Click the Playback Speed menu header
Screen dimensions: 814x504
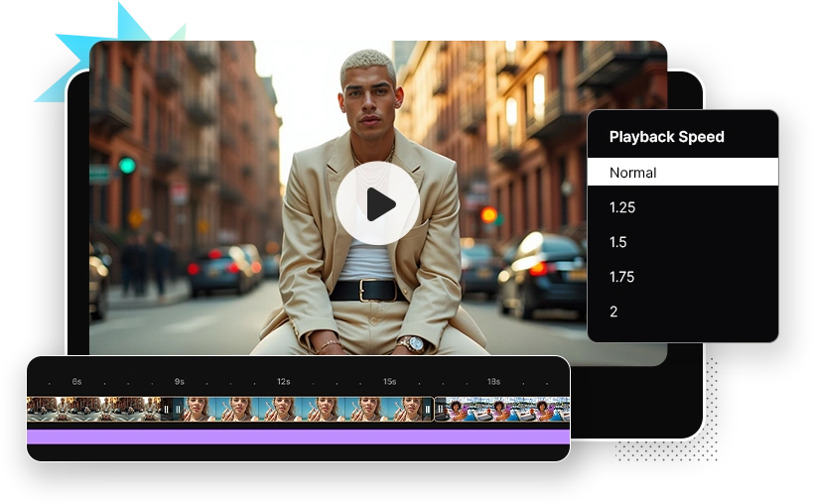coord(666,137)
